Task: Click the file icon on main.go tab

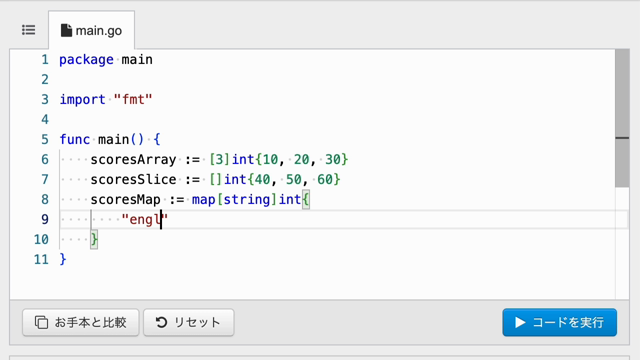Action: point(66,30)
